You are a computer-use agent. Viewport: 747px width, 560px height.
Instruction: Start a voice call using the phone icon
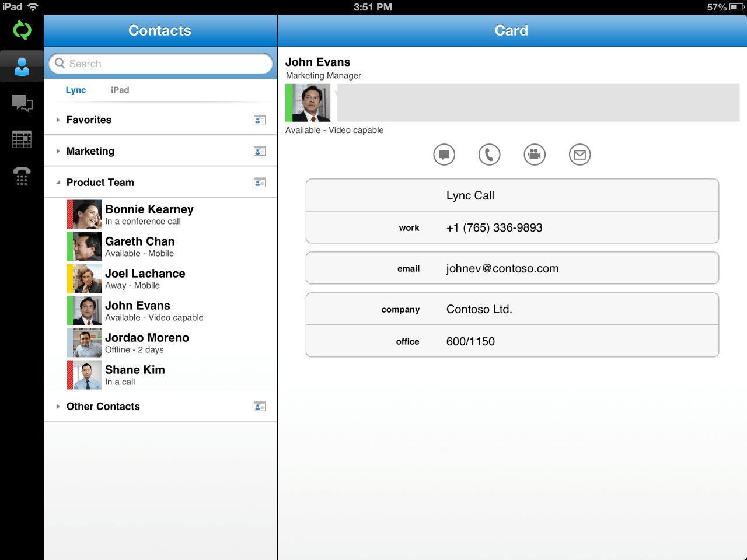[x=489, y=155]
